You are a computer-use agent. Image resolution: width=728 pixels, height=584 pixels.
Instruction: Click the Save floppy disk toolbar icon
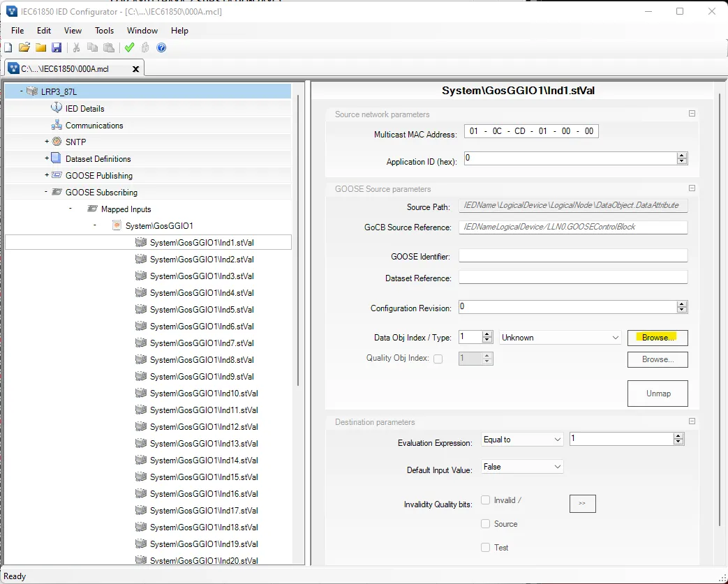[x=57, y=47]
